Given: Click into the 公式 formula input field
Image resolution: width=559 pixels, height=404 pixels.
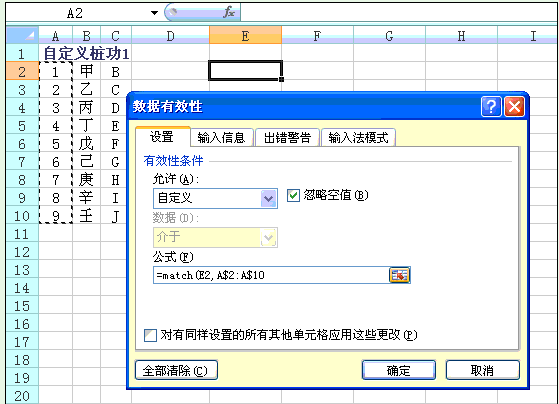Looking at the screenshot, I should (271, 275).
